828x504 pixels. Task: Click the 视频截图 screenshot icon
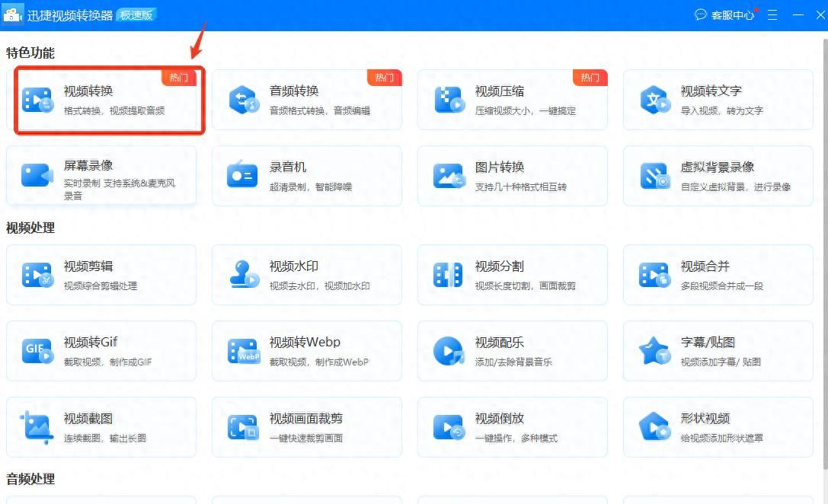point(37,427)
